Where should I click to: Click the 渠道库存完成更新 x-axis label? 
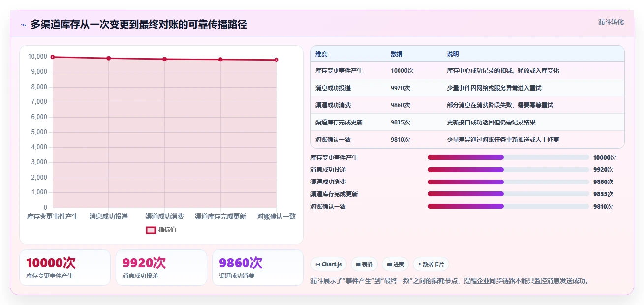220,217
